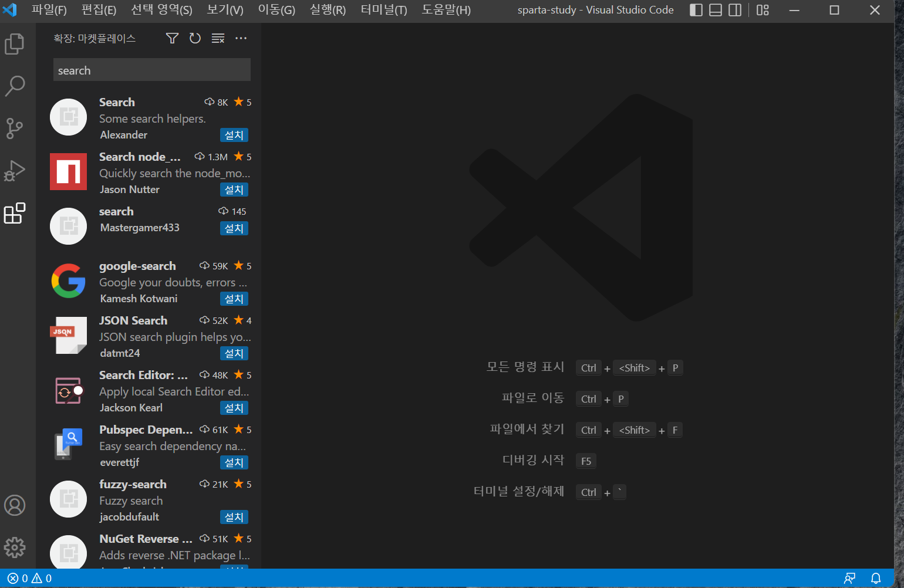Select the NuGet Reverse extension title
This screenshot has height=588, width=904.
coord(146,539)
